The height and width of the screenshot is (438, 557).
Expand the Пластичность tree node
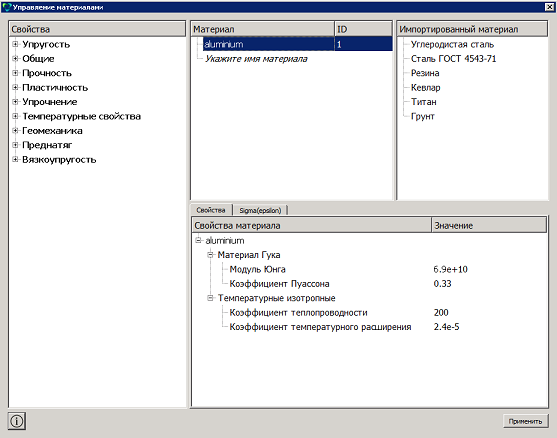15,87
